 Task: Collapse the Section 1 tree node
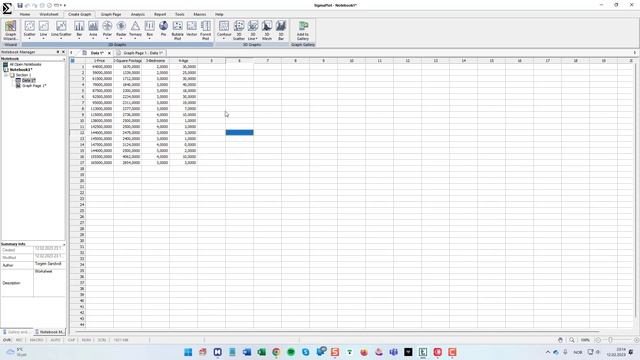pos(6,75)
